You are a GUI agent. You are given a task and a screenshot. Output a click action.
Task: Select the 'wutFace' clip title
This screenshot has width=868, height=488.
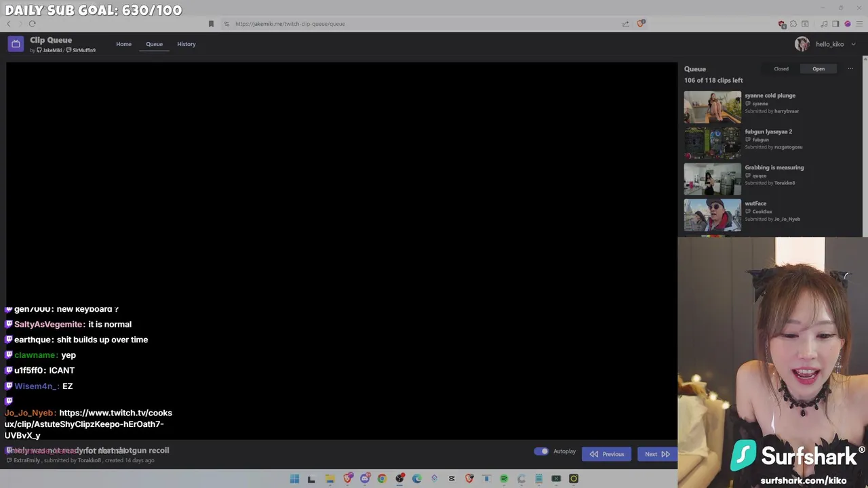pyautogui.click(x=755, y=203)
